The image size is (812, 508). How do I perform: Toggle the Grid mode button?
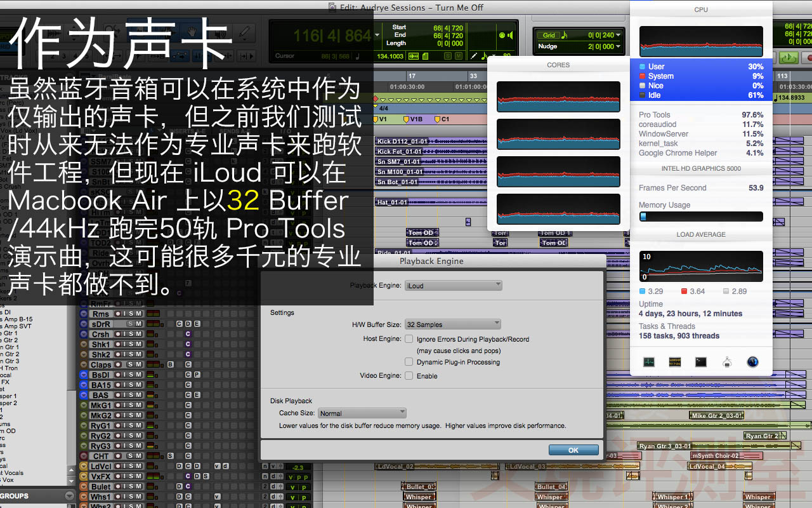(549, 35)
